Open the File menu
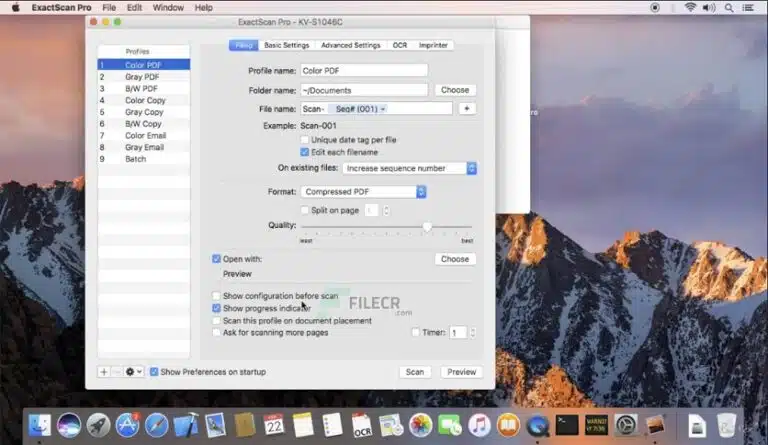Viewport: 768px width, 445px height. pos(109,7)
